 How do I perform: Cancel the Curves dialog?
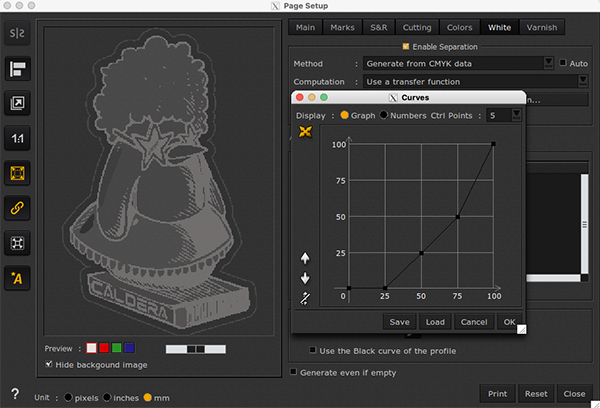[x=474, y=322]
